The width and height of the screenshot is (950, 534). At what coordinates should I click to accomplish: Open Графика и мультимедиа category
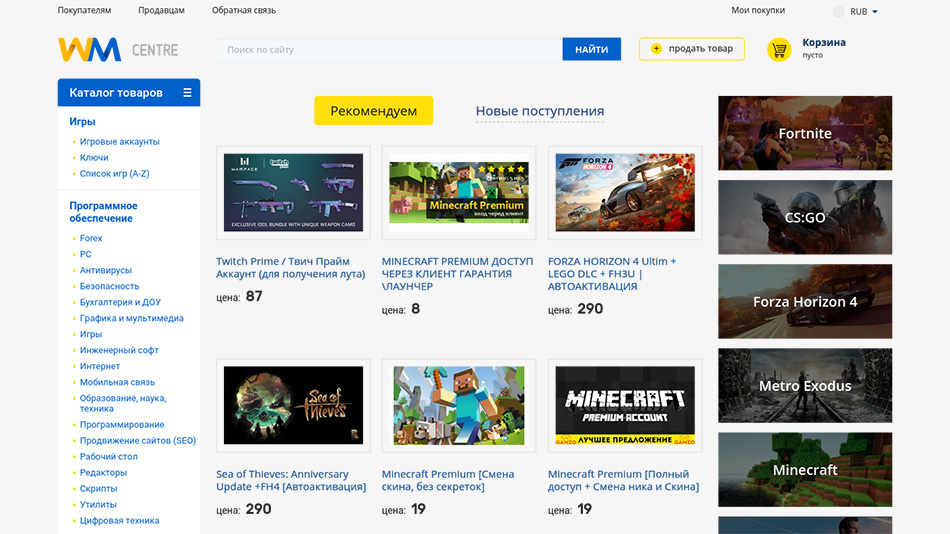(x=131, y=318)
